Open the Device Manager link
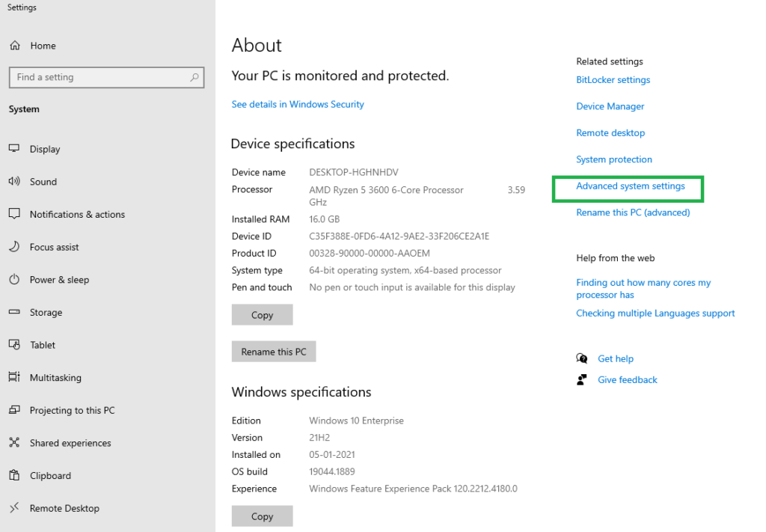 (x=610, y=106)
